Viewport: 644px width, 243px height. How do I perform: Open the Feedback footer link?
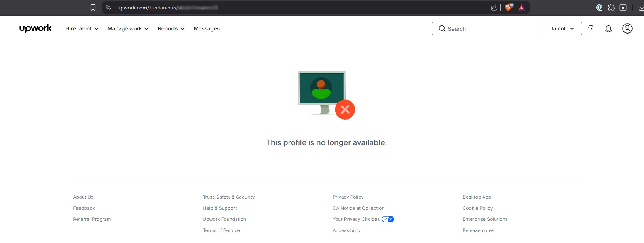84,208
